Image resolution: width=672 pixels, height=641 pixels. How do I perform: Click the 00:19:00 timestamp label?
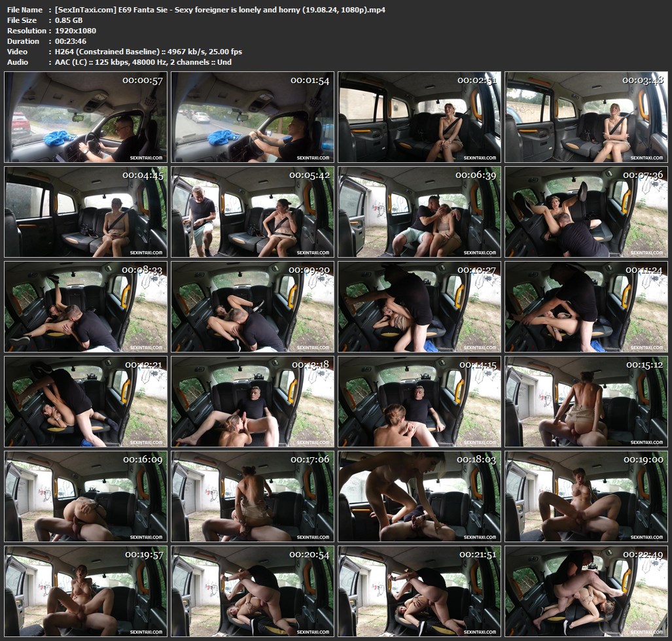[x=644, y=460]
